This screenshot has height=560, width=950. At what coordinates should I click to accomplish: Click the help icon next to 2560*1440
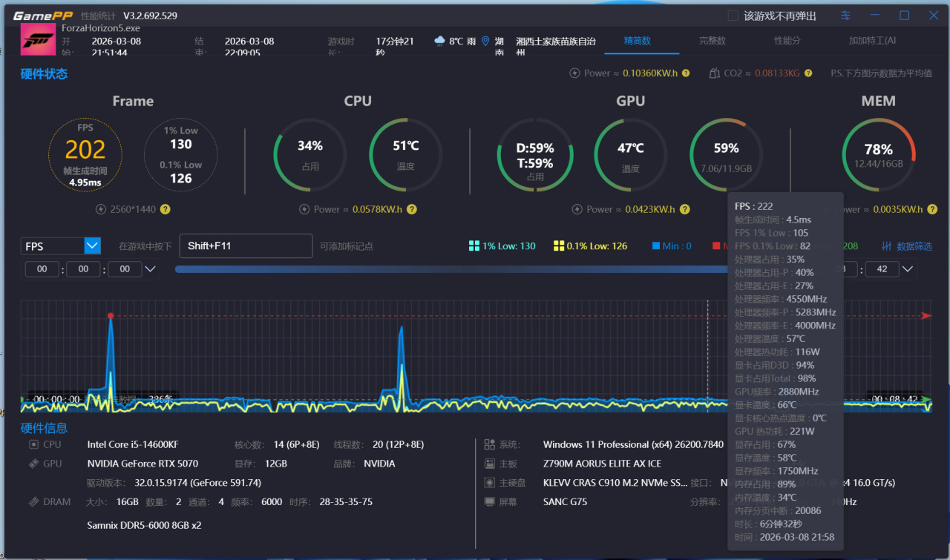pyautogui.click(x=166, y=209)
